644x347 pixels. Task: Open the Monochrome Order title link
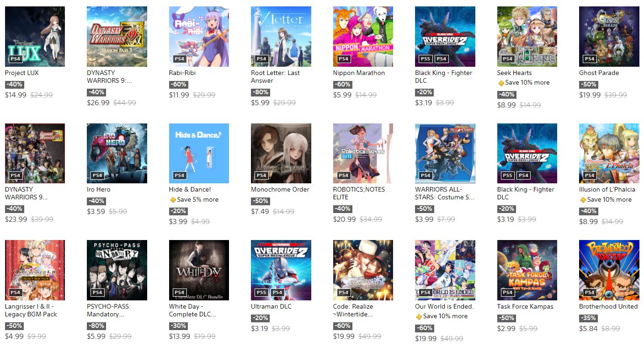(x=280, y=189)
